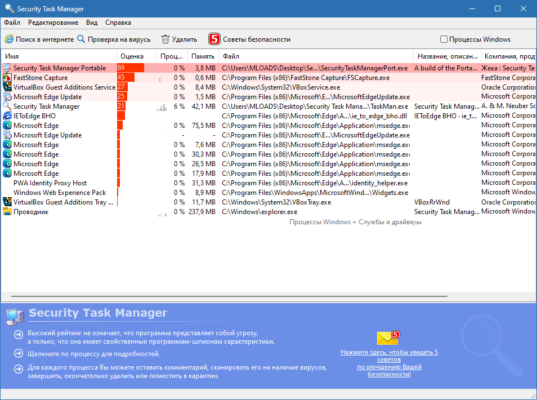Viewport: 537px width, 400px height.
Task: Click the computer icon in the blue panel
Action: click(15, 316)
